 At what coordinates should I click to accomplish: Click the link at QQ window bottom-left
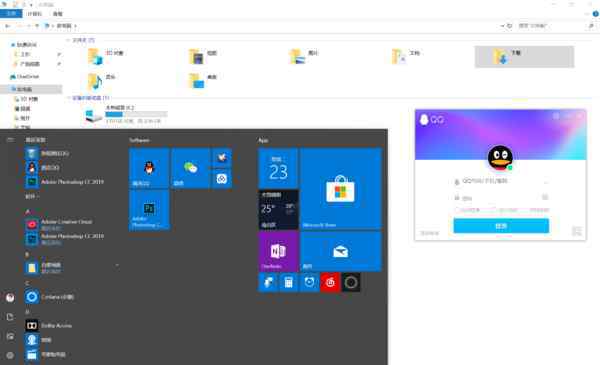click(430, 233)
